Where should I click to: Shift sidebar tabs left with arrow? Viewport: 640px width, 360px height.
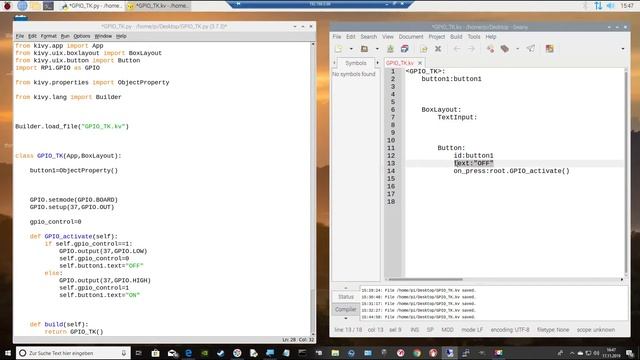[x=335, y=63]
